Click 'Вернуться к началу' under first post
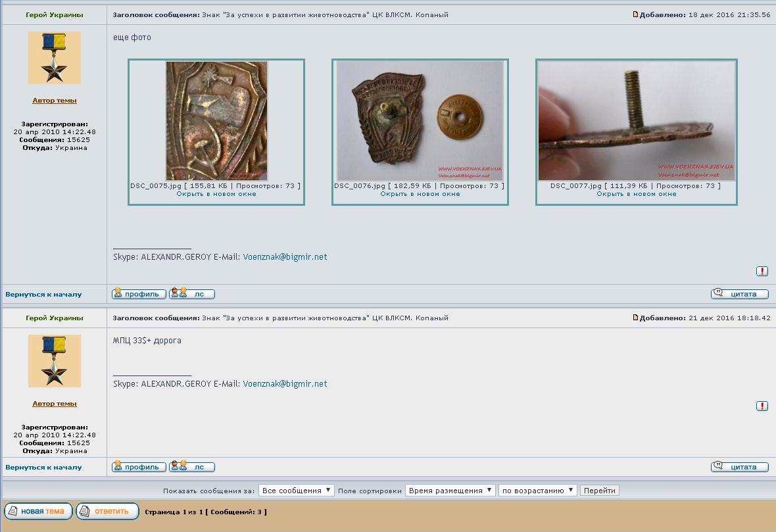This screenshot has height=532, width=776. coord(43,295)
